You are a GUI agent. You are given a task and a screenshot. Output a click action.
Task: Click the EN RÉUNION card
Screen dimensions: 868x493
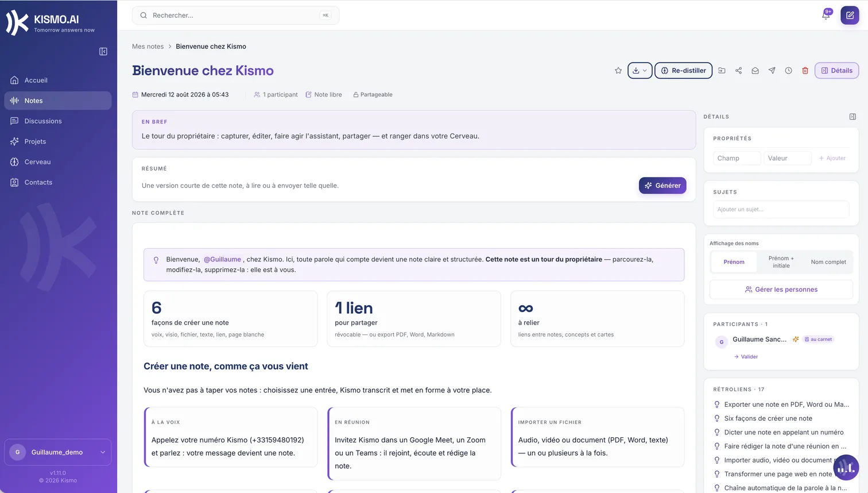tap(414, 444)
